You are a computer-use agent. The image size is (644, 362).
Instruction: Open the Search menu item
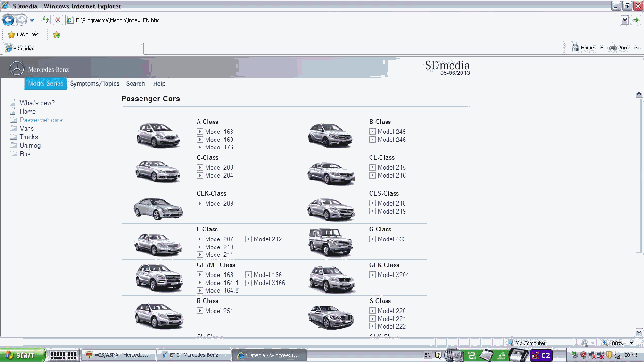(135, 83)
